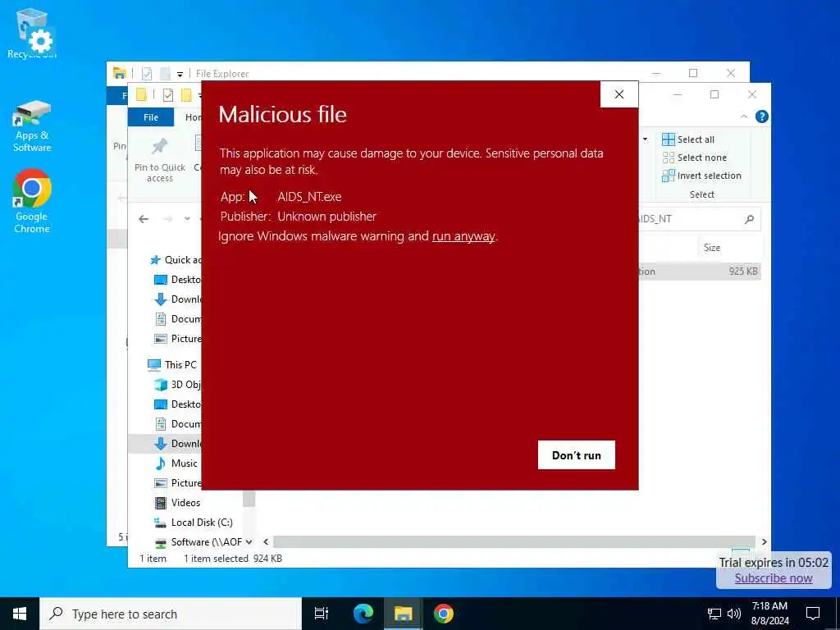
Task: Click the navigation pane down chevron
Action: pos(249,542)
